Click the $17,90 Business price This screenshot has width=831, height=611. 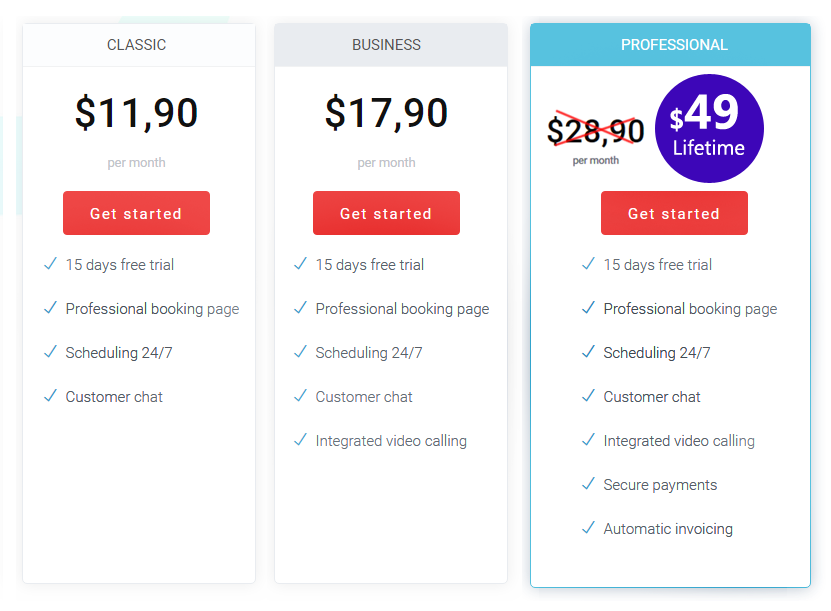(x=387, y=113)
